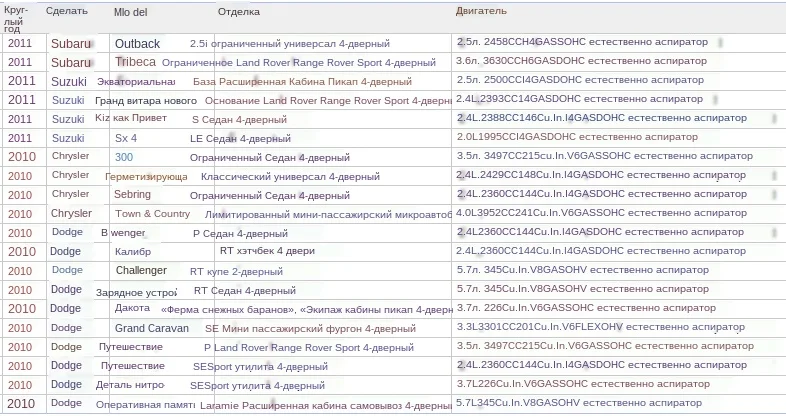Select the 'Деталь нитро' model cell
The width and height of the screenshot is (786, 417).
click(130, 385)
